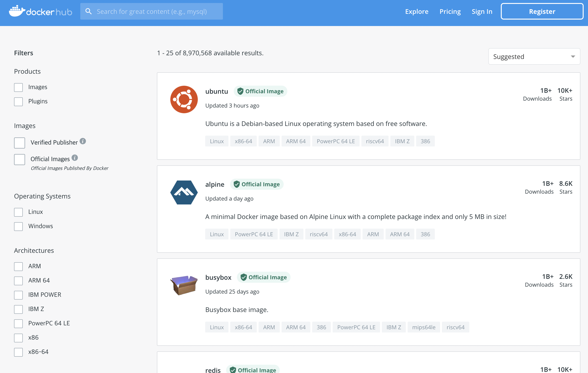
Task: Click the Ubuntu logo thumbnail
Action: [184, 99]
